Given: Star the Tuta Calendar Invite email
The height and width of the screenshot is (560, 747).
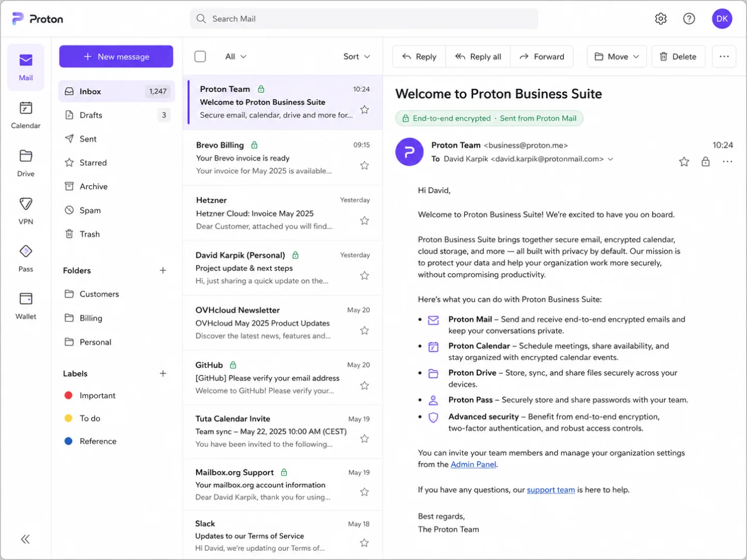Looking at the screenshot, I should pyautogui.click(x=365, y=439).
